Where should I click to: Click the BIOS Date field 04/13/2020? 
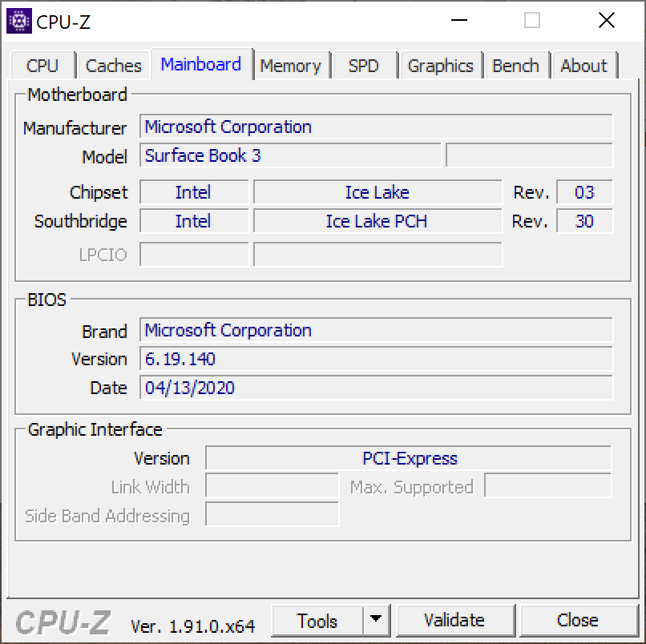click(376, 388)
